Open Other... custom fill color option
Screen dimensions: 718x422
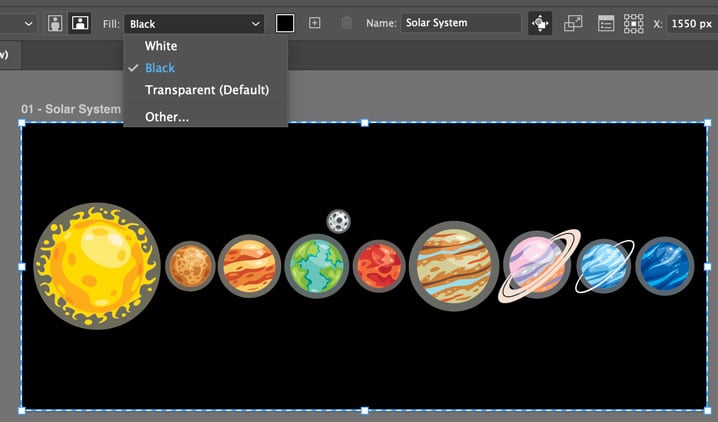[167, 117]
